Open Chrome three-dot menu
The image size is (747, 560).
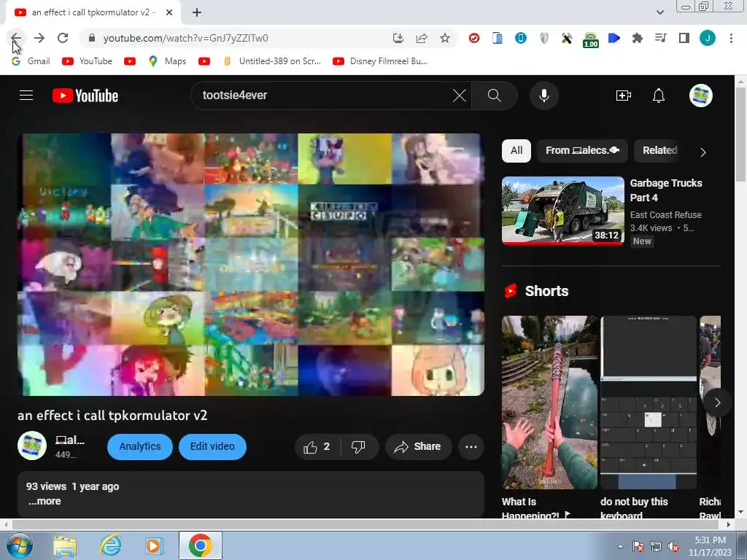click(x=731, y=38)
